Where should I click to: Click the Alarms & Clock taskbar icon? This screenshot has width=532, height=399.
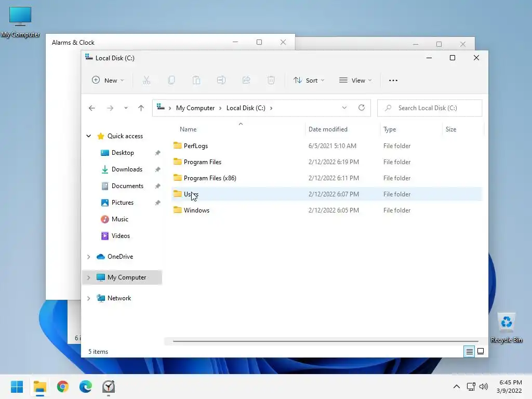109,387
